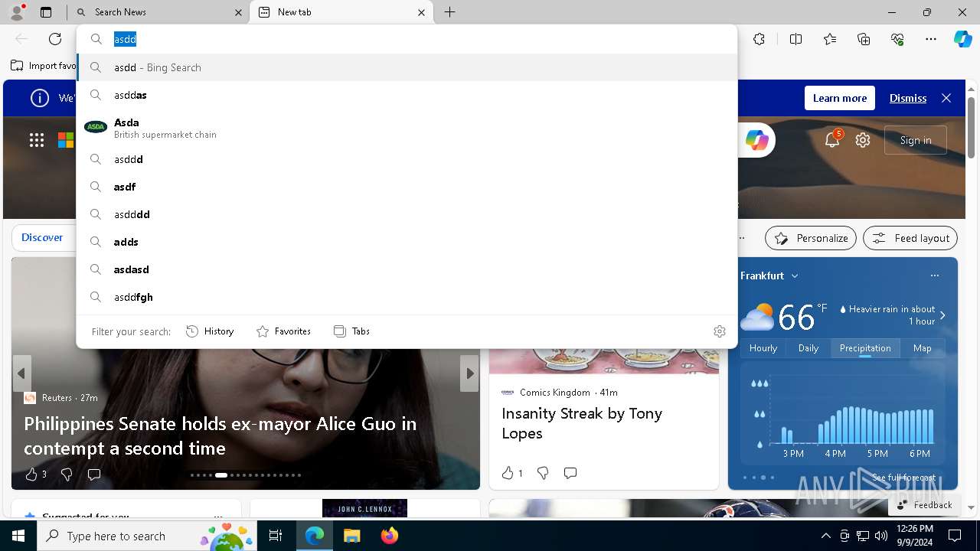This screenshot has width=980, height=551.
Task: Pick the 'asdasd' search suggestion
Action: pyautogui.click(x=407, y=269)
